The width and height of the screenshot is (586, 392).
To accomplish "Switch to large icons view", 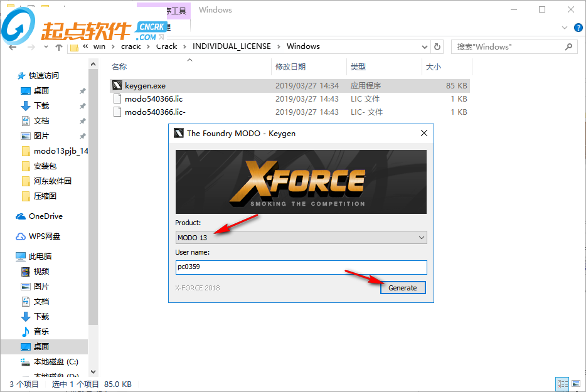I will click(x=576, y=384).
